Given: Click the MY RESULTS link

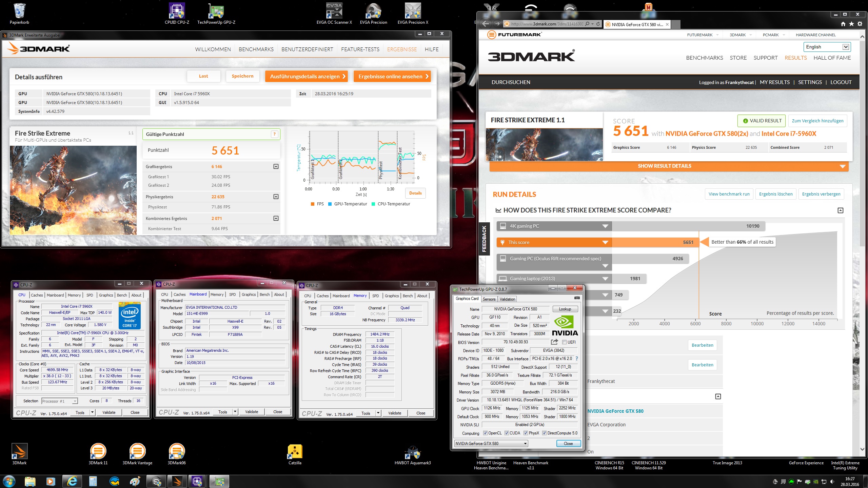Looking at the screenshot, I should click(775, 82).
